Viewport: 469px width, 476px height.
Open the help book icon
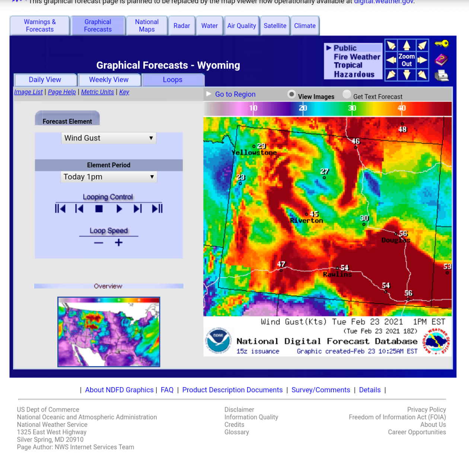tap(441, 59)
